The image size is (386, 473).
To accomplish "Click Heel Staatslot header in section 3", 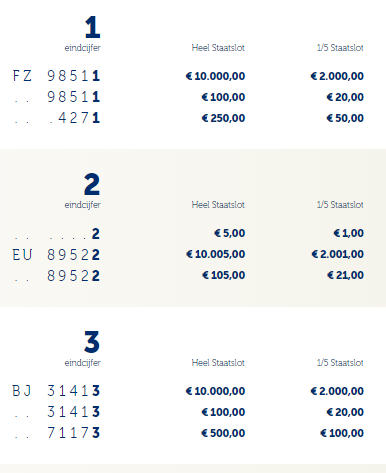I will click(218, 363).
